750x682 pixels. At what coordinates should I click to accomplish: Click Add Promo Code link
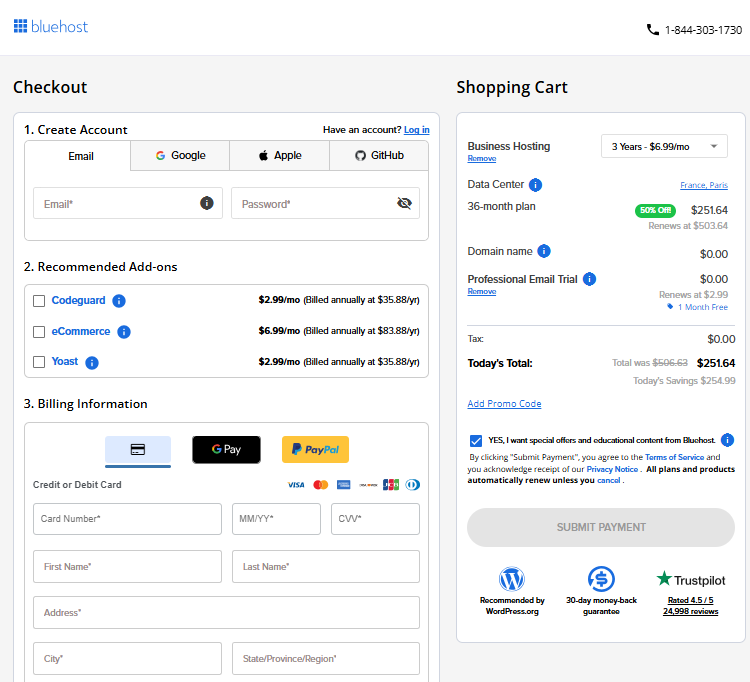tap(504, 404)
